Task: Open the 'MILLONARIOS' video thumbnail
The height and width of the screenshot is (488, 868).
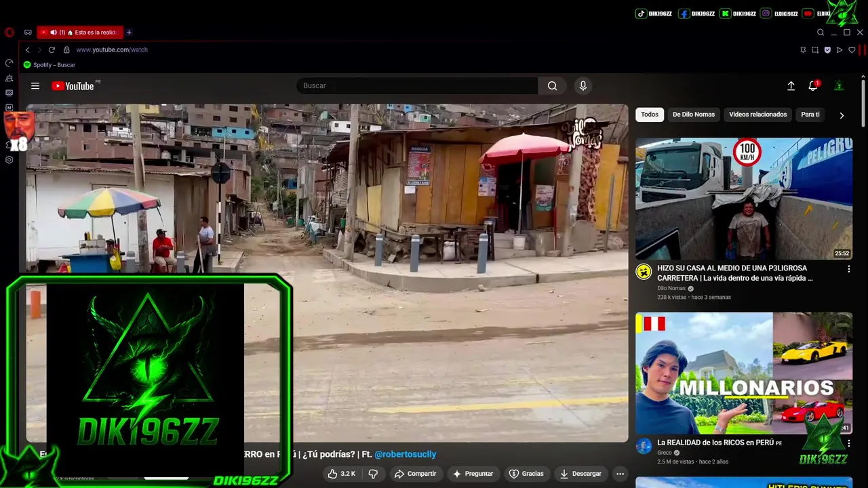Action: (x=744, y=373)
